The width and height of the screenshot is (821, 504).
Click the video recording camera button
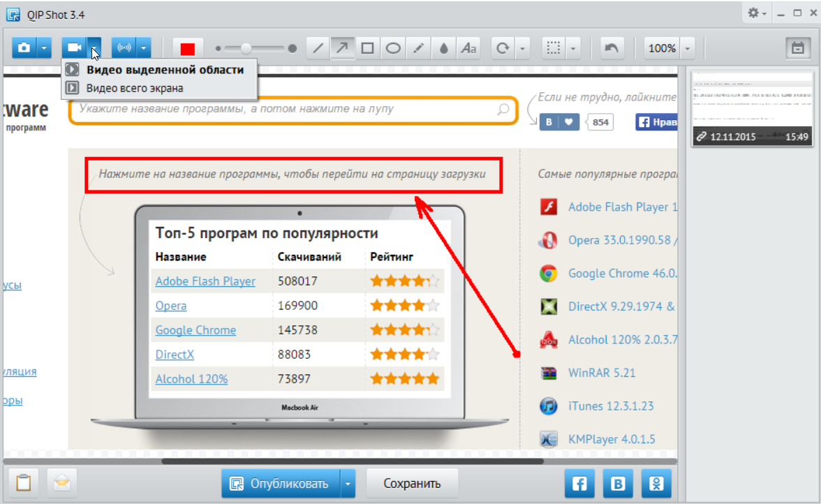[x=74, y=48]
